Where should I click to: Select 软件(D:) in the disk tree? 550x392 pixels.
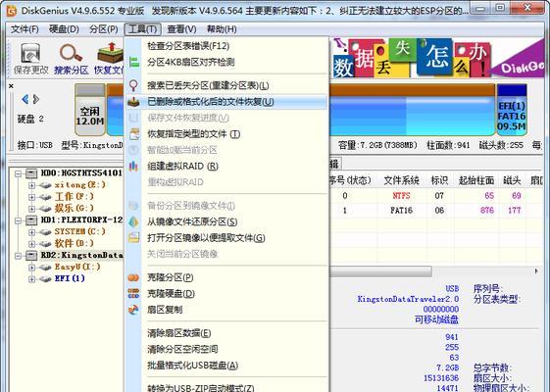[74, 243]
